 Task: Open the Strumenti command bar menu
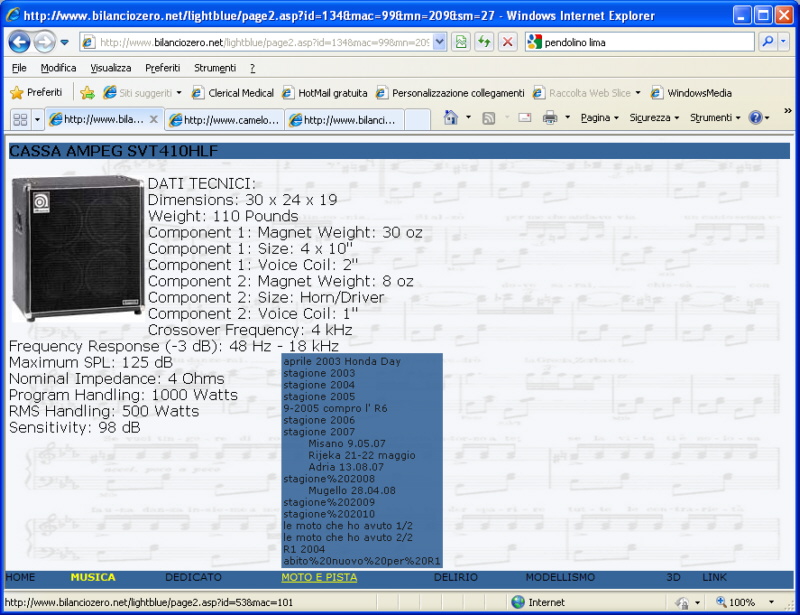pos(715,118)
